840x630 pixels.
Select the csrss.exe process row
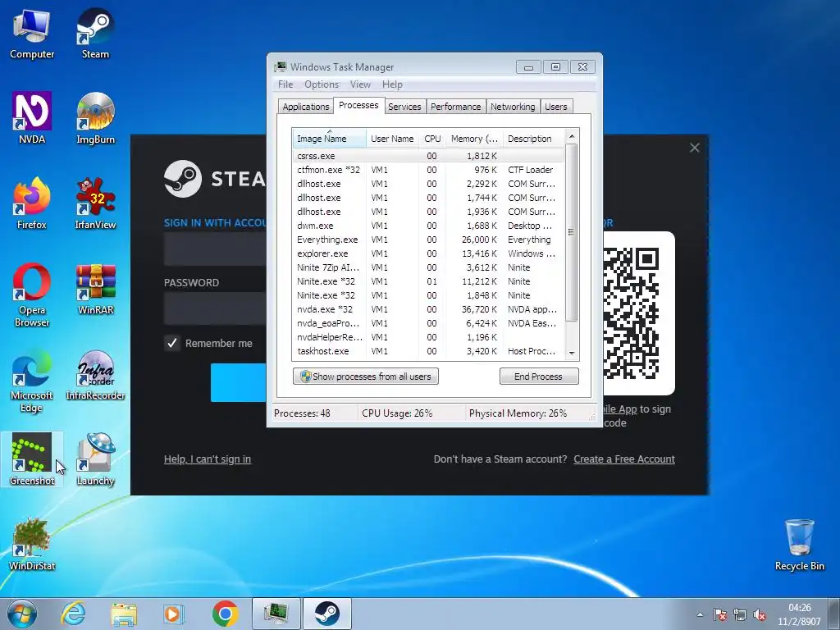pos(428,156)
